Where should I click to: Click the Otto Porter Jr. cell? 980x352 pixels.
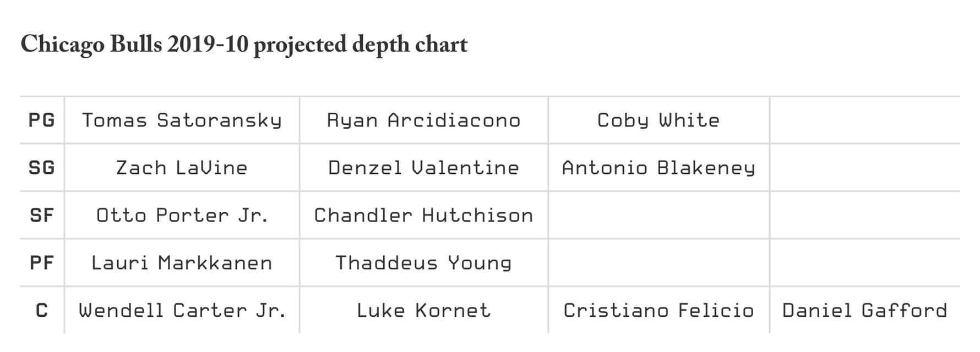(182, 215)
